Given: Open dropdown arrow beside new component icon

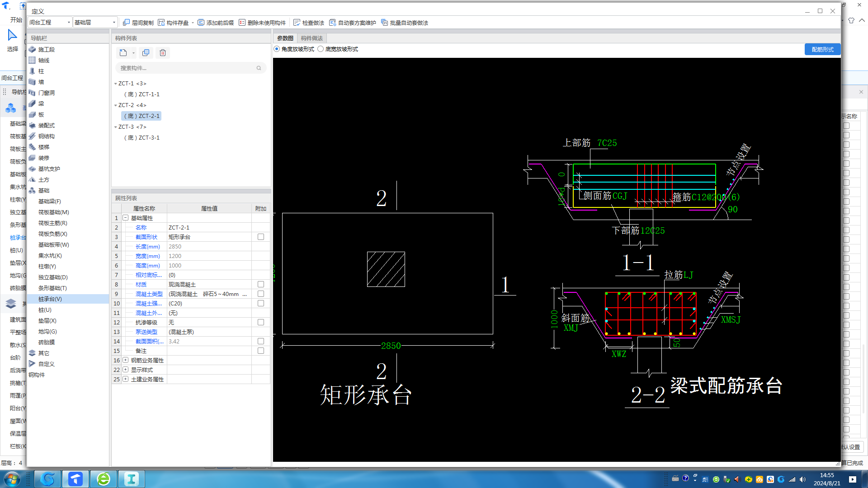Looking at the screenshot, I should (x=133, y=53).
